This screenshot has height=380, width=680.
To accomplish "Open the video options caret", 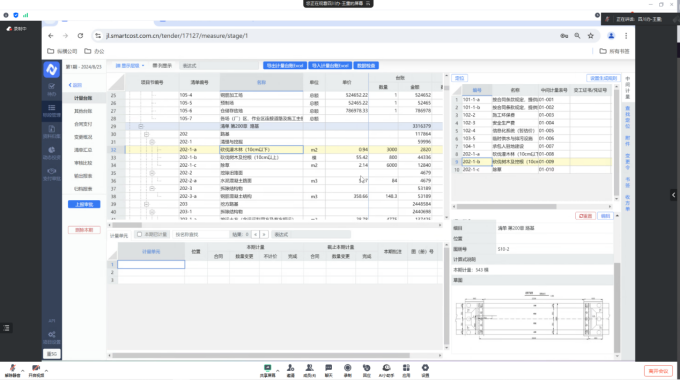I will (46, 370).
